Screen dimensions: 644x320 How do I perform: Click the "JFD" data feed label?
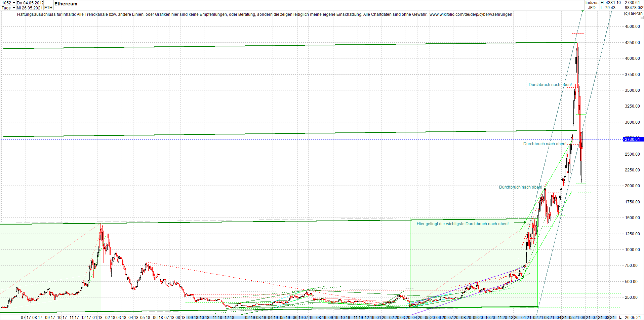pyautogui.click(x=592, y=7)
